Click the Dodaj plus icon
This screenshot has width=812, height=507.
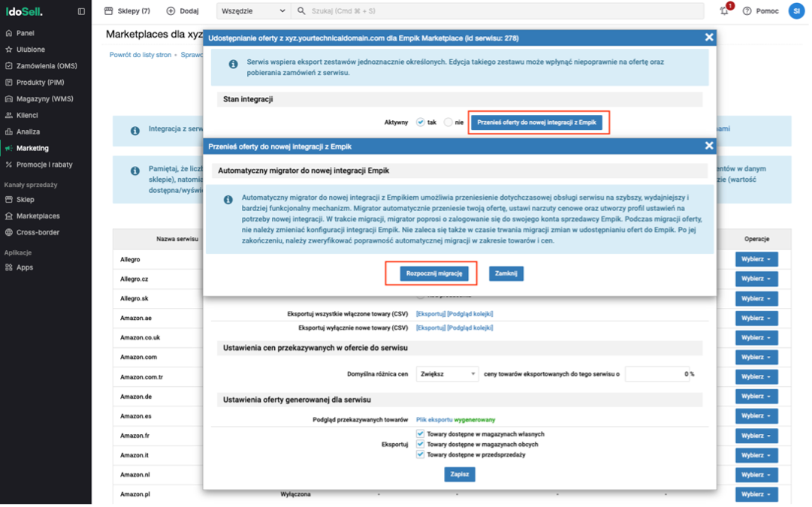(x=171, y=11)
